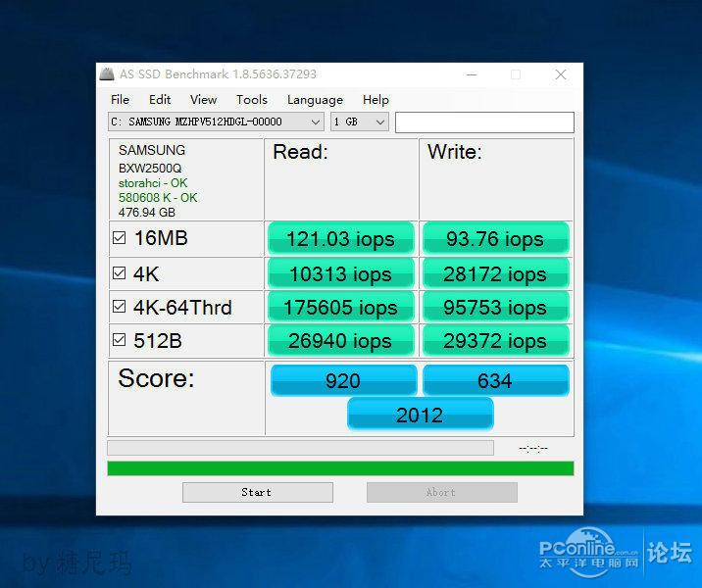Click the Abort button
Viewport: 702px width, 588px height.
click(x=442, y=492)
